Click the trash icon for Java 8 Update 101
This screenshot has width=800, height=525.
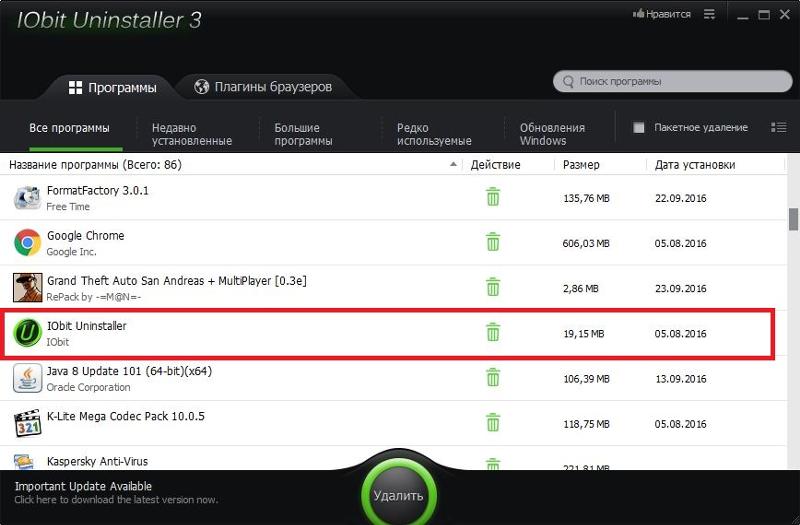493,378
